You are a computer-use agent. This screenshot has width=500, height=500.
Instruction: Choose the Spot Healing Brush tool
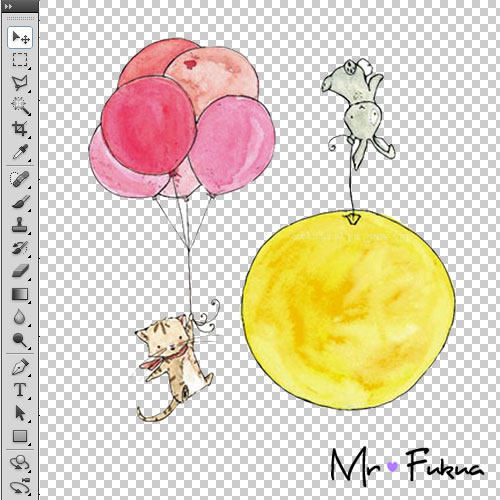20,179
